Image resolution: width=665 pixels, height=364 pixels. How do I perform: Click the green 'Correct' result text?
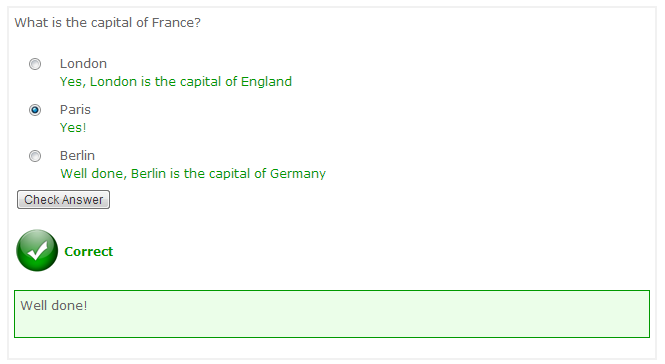click(89, 251)
